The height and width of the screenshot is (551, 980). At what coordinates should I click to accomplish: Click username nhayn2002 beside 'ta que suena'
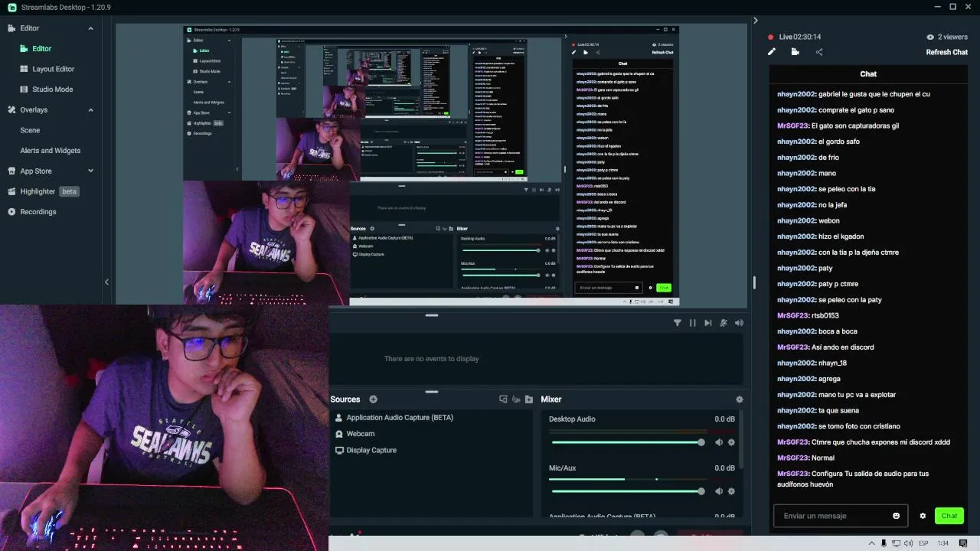pos(796,410)
